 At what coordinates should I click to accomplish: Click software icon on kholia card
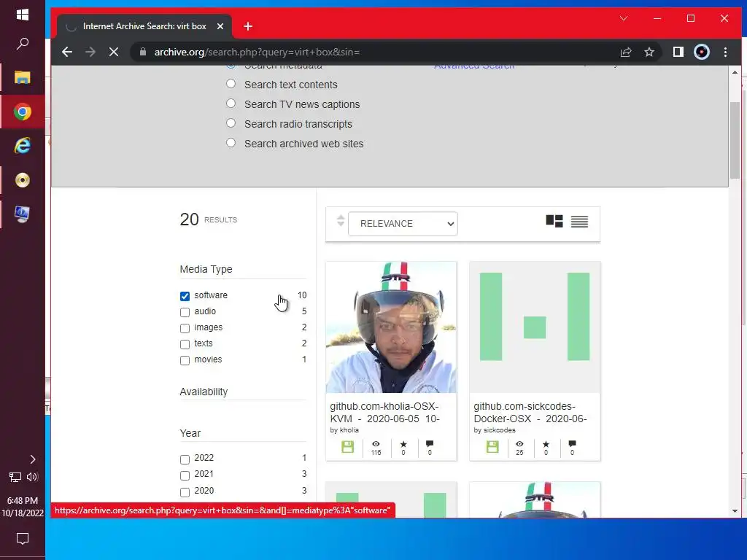click(348, 447)
